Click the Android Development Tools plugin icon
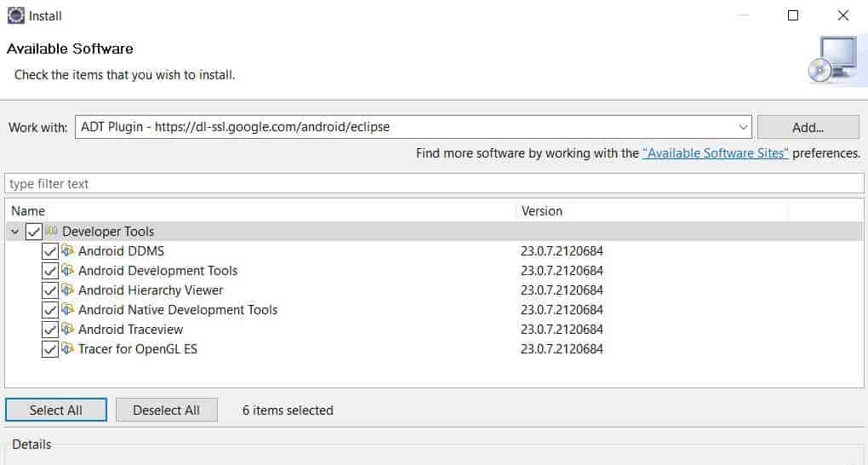This screenshot has width=868, height=465. [67, 270]
